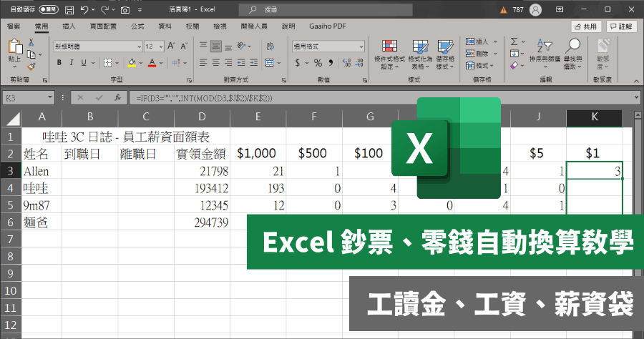Toggle middle vertical alignment
Screen dimensions: 644x339
(216, 46)
